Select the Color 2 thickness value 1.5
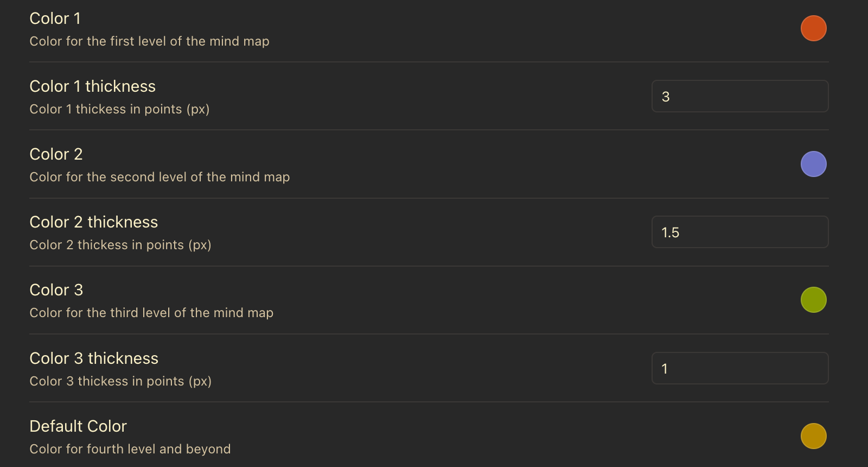 click(x=670, y=232)
